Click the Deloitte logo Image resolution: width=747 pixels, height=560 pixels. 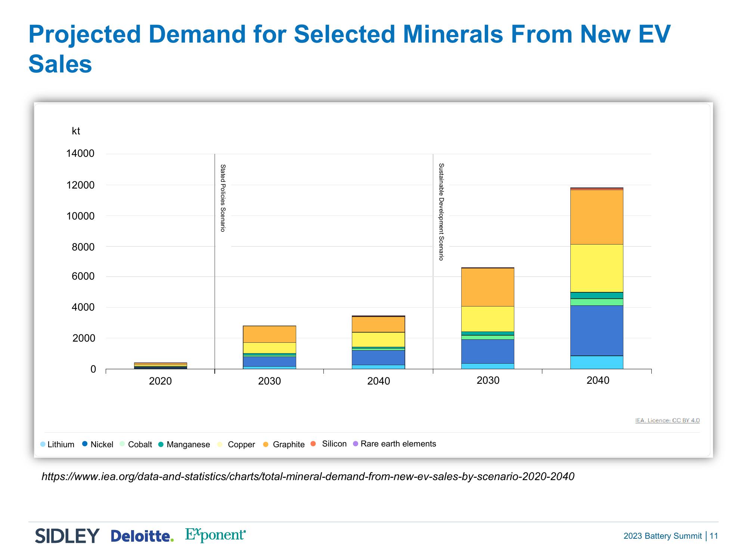click(142, 536)
